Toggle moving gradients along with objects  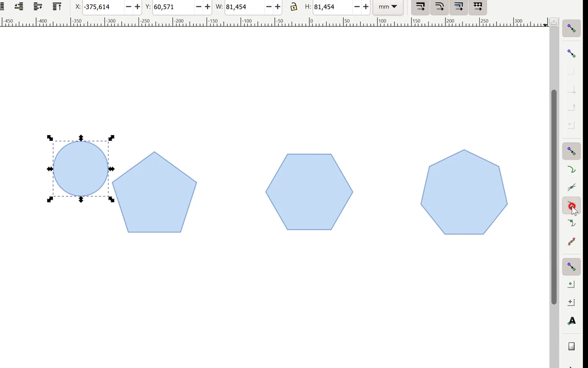tap(458, 6)
